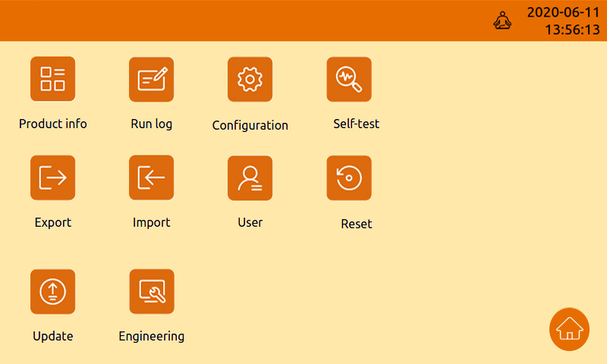
Task: Choose the "Self-test" text label
Action: (356, 124)
